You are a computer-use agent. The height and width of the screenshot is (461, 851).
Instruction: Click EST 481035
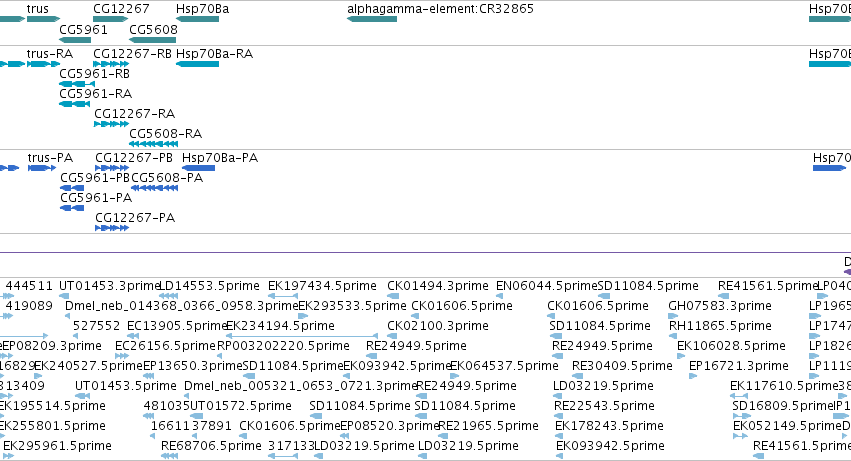(x=167, y=407)
